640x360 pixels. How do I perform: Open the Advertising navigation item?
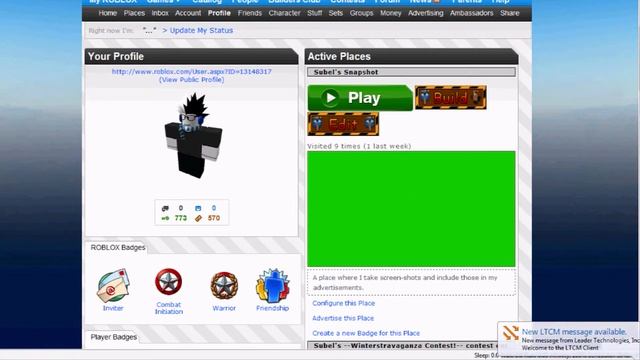(x=426, y=13)
